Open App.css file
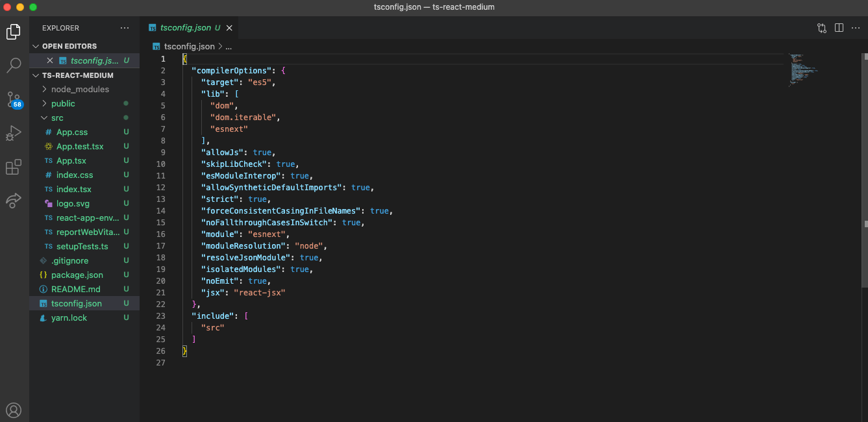This screenshot has height=422, width=868. click(x=84, y=132)
